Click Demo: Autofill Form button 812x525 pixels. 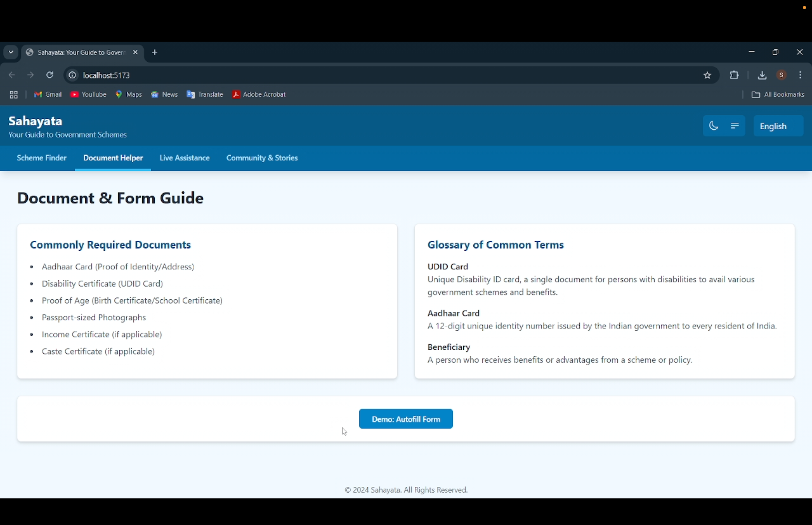pos(406,419)
